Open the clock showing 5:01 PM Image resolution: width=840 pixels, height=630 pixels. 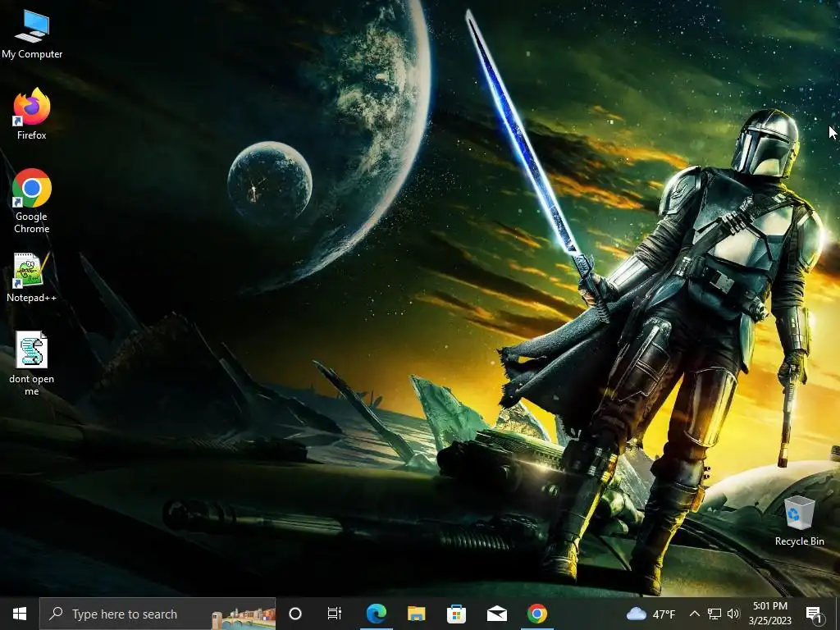(769, 614)
